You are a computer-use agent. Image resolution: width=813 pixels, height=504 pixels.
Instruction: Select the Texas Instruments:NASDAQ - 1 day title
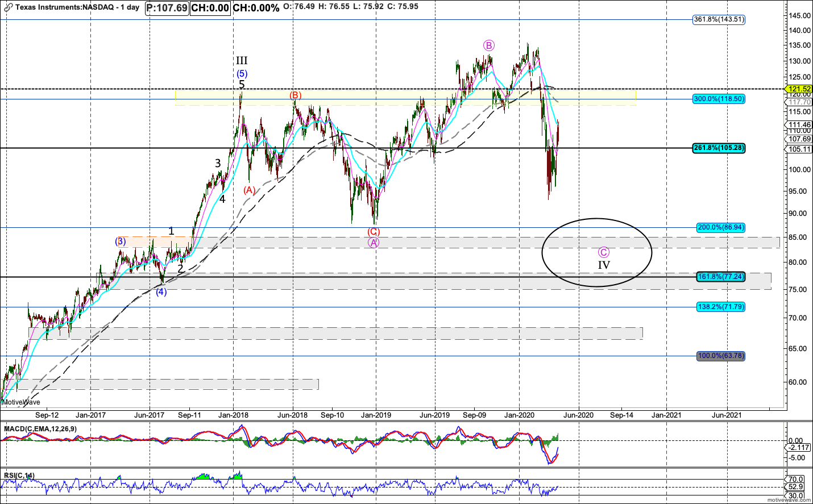pyautogui.click(x=77, y=7)
